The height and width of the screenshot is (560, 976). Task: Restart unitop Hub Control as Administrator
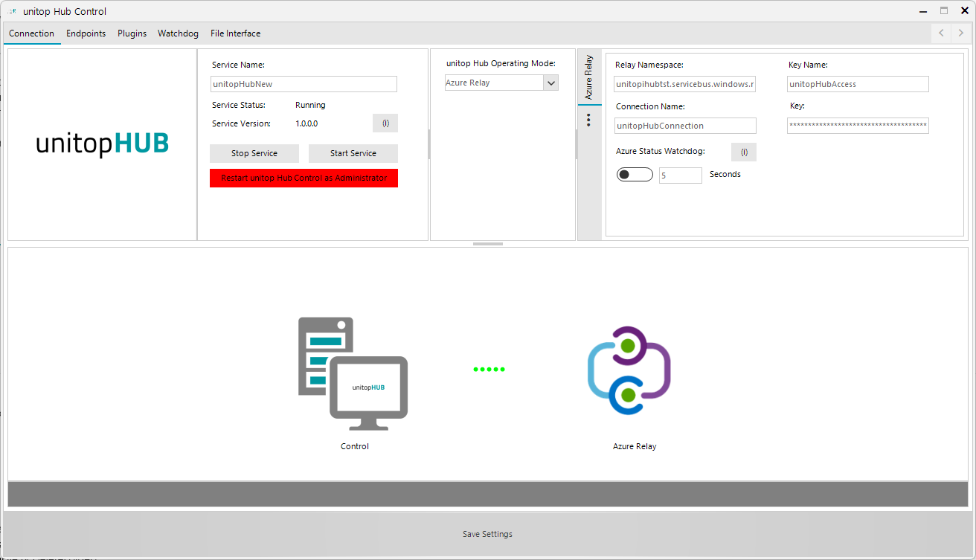[304, 178]
